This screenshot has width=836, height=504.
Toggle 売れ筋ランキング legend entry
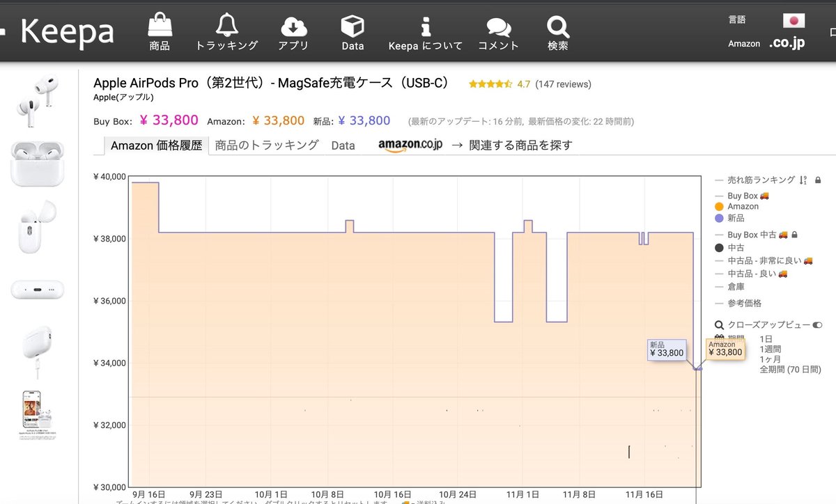[x=761, y=180]
